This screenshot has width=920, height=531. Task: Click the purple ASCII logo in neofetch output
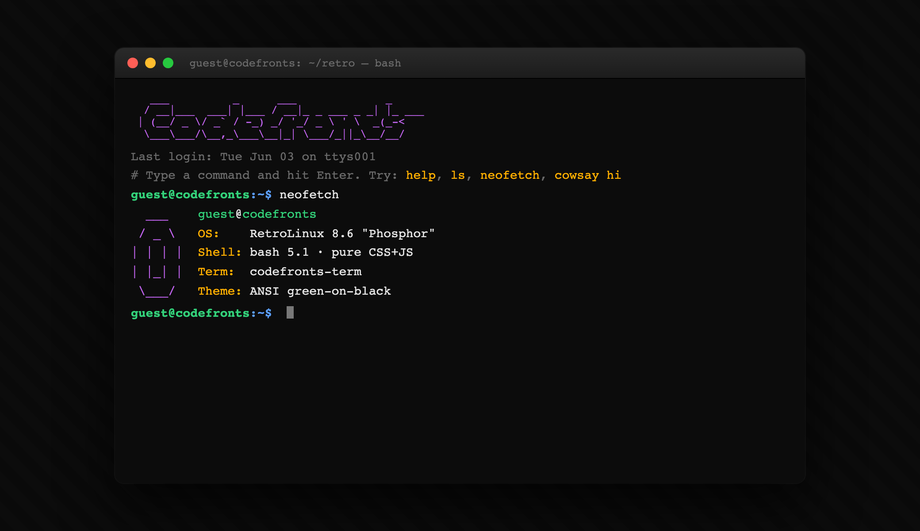157,257
